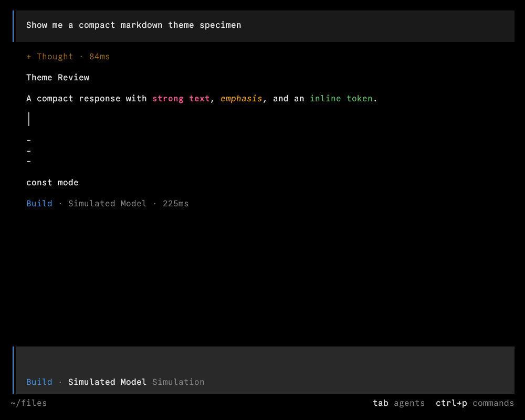Click the first list dash bullet
The height and width of the screenshot is (420, 525).
[29, 140]
